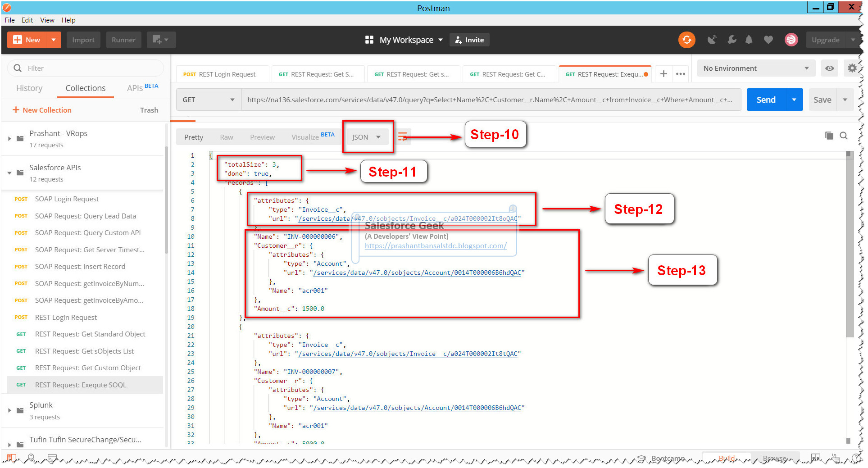Open the Interceptor heart icon

pyautogui.click(x=768, y=40)
